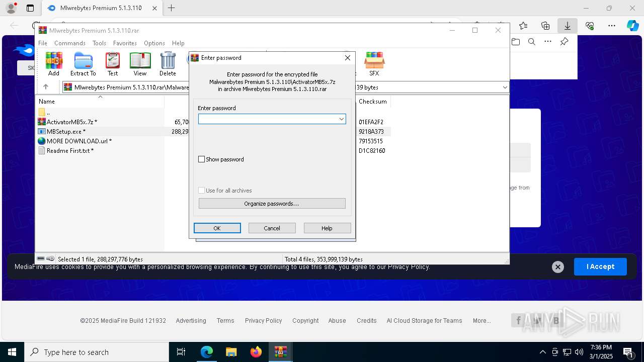Viewport: 644px width, 362px height.
Task: Open more options dots in Downloads panel
Action: tap(548, 42)
